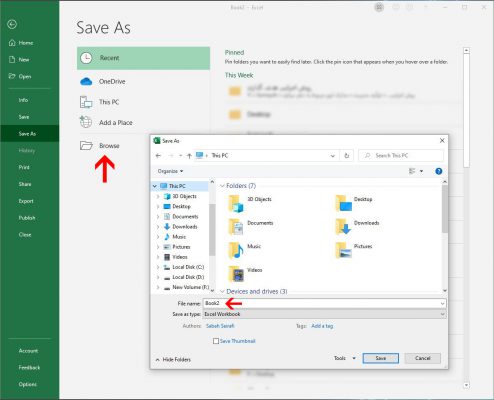Choose Open in the backstage sidebar
Screen dimensions: 494x400
tap(20, 76)
